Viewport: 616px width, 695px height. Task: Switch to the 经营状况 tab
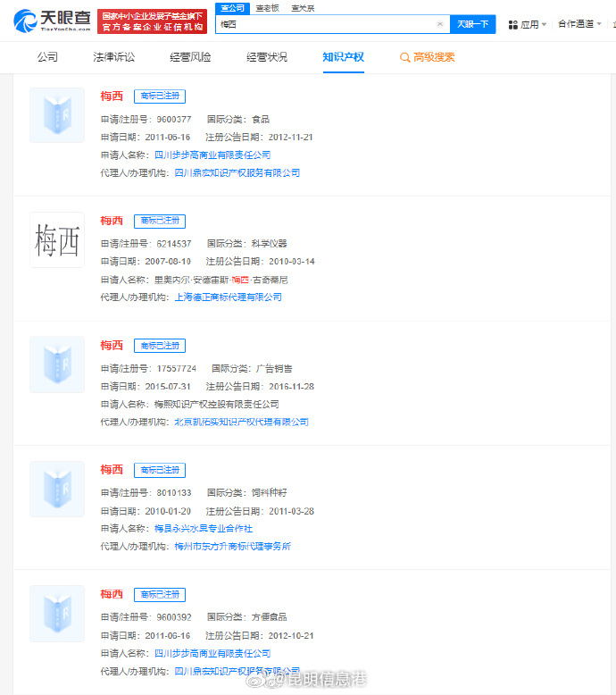tap(267, 57)
